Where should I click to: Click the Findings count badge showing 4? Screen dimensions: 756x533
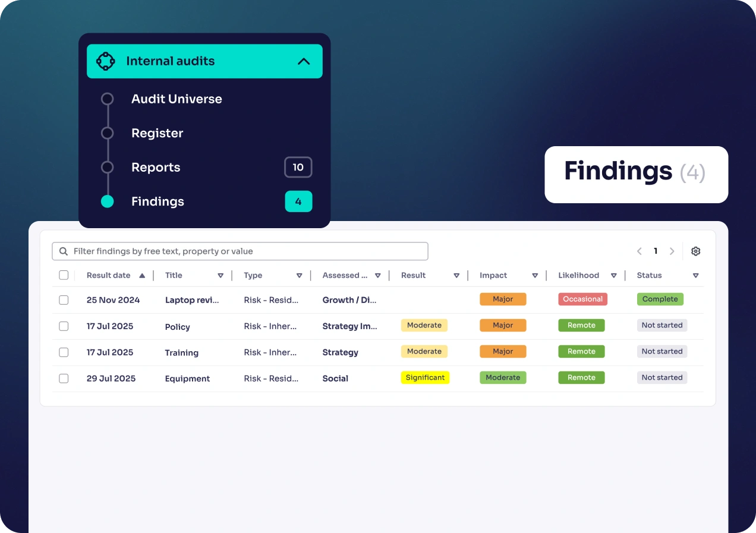298,201
